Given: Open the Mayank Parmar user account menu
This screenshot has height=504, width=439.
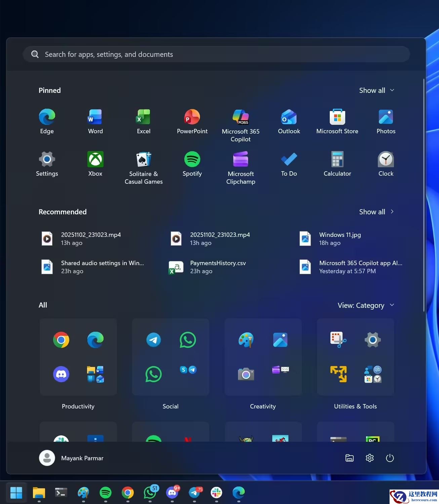Looking at the screenshot, I should pos(72,458).
